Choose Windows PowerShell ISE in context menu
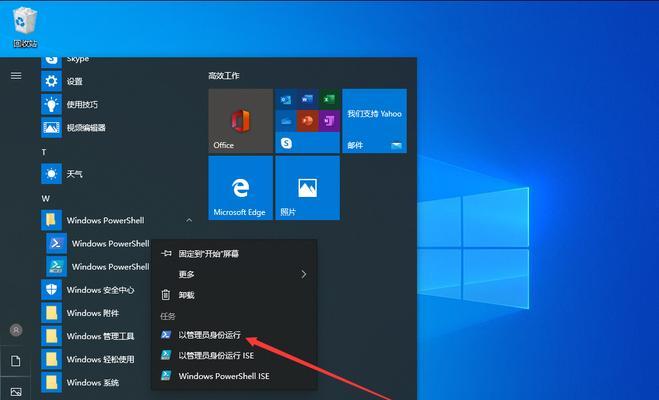Viewport: 659px width, 400px height. [x=234, y=376]
